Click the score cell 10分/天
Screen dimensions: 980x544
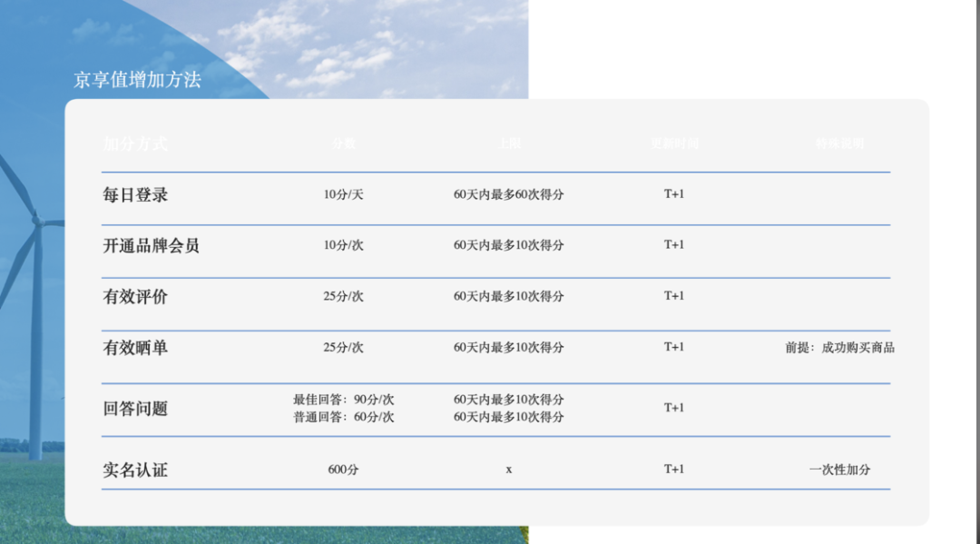click(343, 194)
